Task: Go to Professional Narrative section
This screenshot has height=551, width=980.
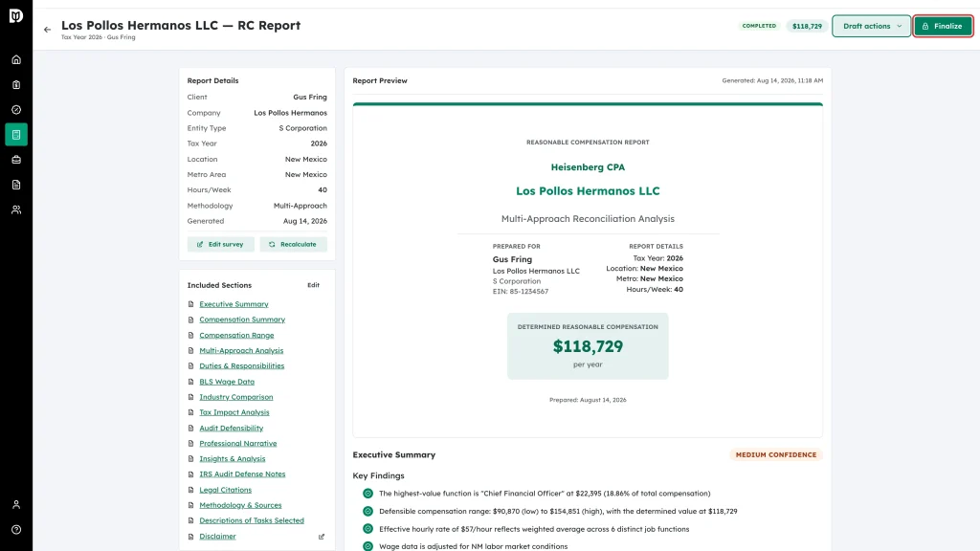Action: (238, 444)
